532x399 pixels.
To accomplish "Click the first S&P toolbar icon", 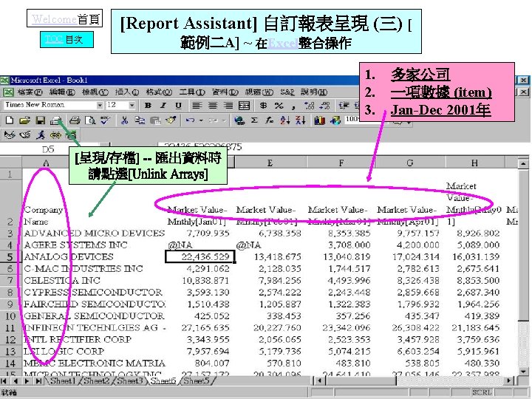I will [x=10, y=134].
